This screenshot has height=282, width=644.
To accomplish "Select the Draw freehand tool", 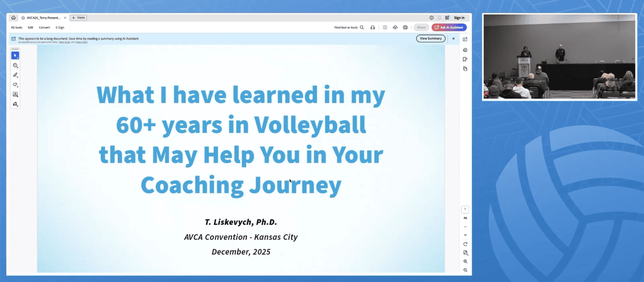I will tap(15, 85).
